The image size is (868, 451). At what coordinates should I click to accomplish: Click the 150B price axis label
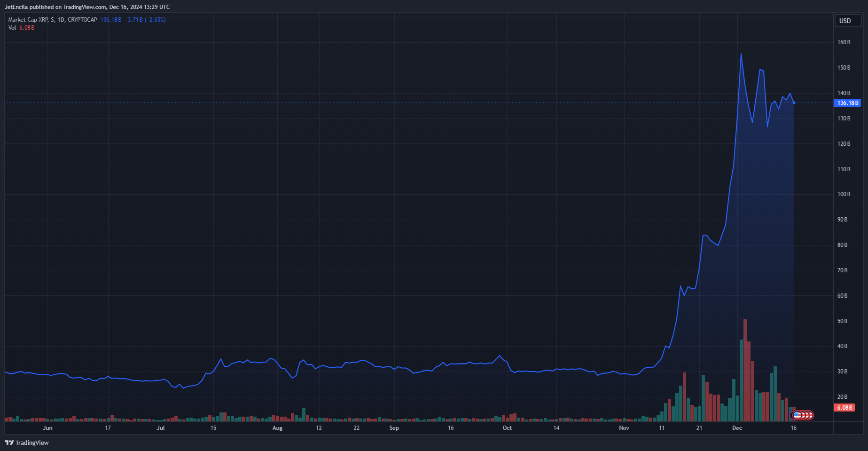[x=844, y=68]
